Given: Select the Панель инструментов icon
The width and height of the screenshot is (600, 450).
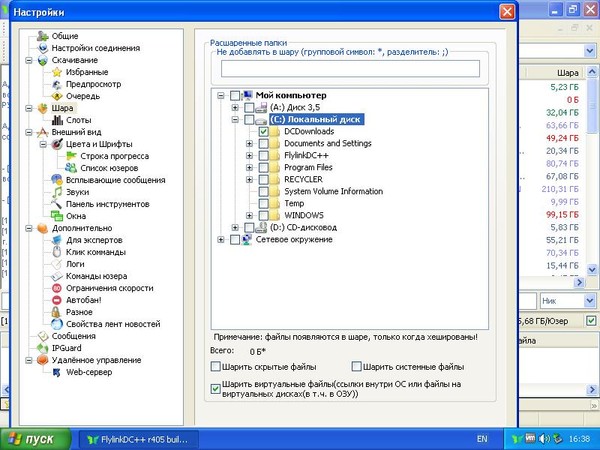Looking at the screenshot, I should [x=57, y=204].
